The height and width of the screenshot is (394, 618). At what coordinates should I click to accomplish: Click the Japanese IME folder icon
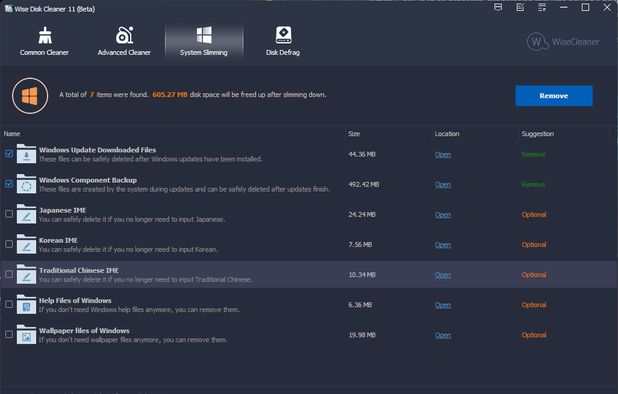(x=26, y=214)
